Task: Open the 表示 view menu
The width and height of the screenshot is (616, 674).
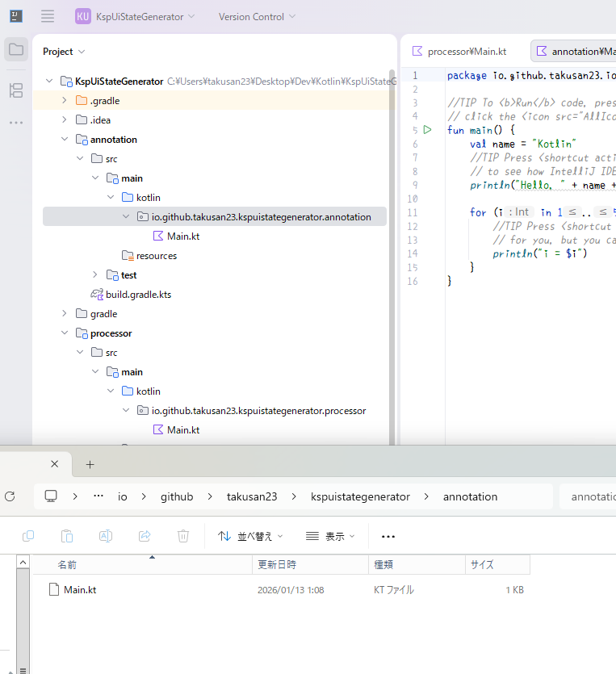Action: point(331,536)
